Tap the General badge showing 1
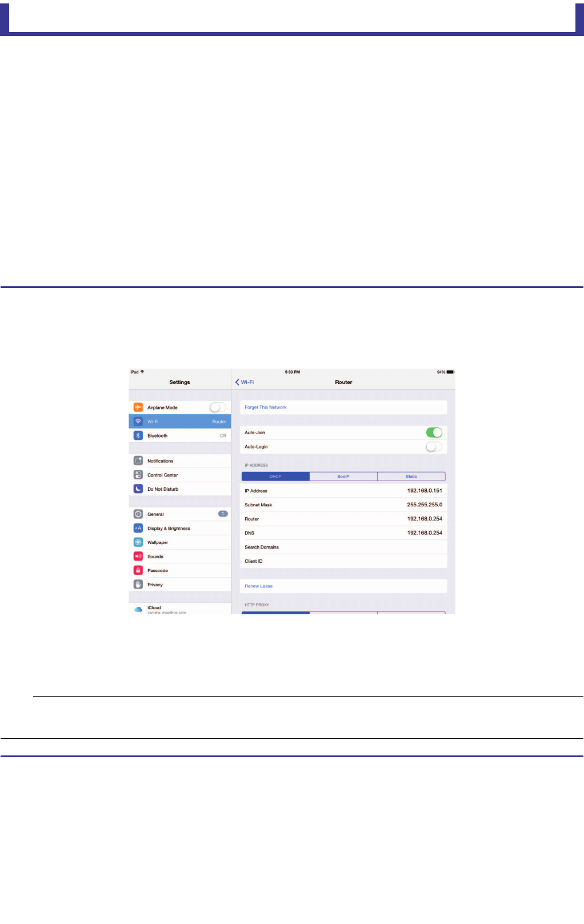The height and width of the screenshot is (924, 584). (223, 514)
